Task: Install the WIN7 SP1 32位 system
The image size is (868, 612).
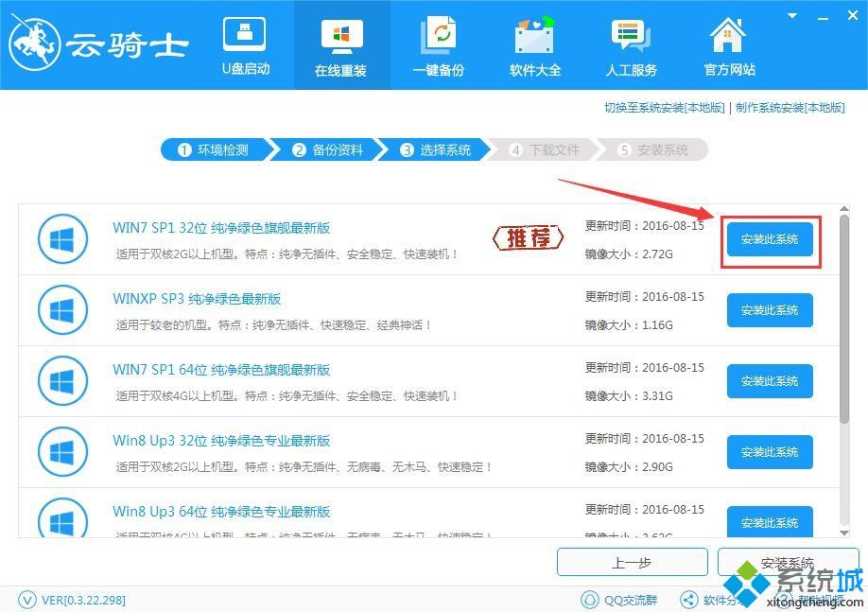Action: point(770,239)
